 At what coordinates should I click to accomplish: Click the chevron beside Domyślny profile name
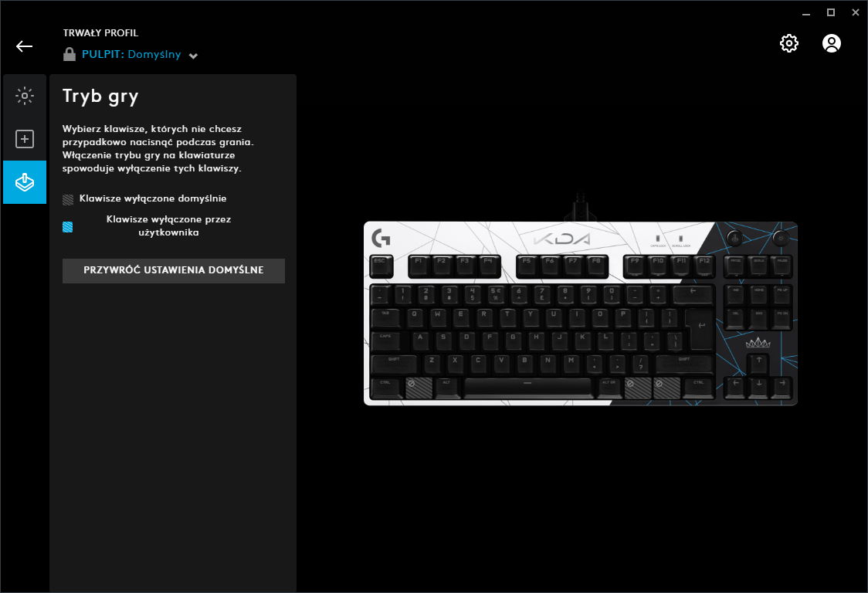tap(193, 56)
